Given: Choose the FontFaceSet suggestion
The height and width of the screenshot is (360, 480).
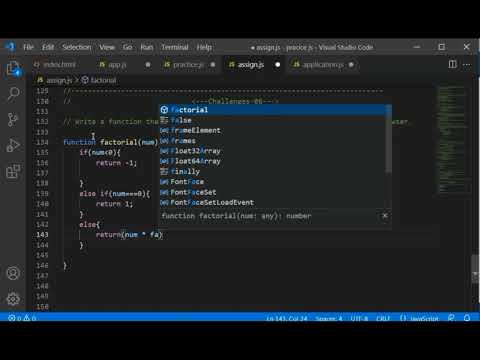Looking at the screenshot, I should coord(273,192).
